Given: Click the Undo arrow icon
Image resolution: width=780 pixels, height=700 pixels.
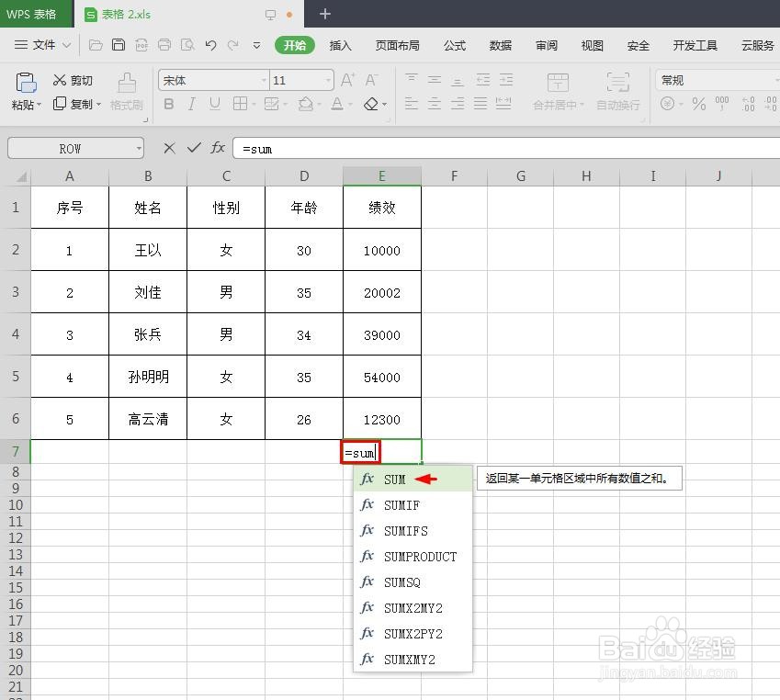Looking at the screenshot, I should tap(209, 44).
